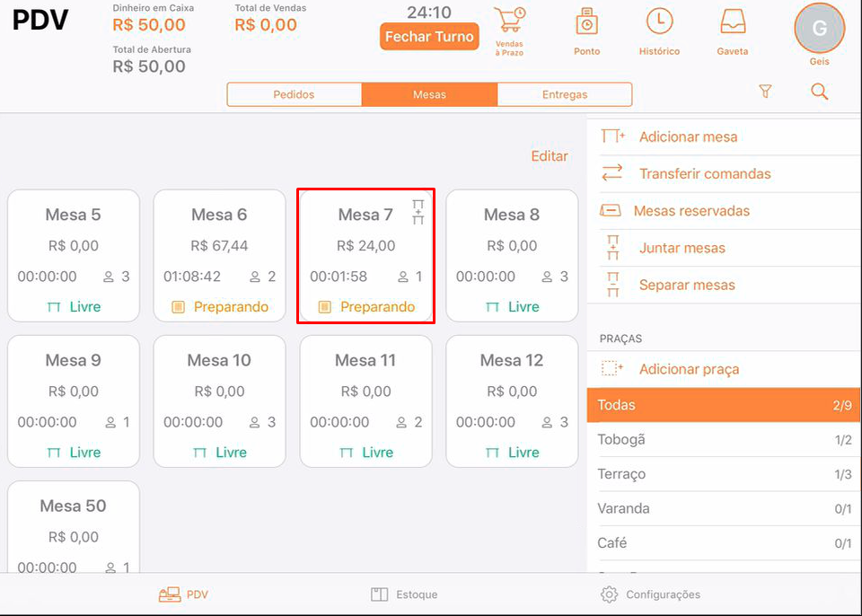Open Vendas à Prazo cart icon
The image size is (862, 616).
pyautogui.click(x=510, y=20)
